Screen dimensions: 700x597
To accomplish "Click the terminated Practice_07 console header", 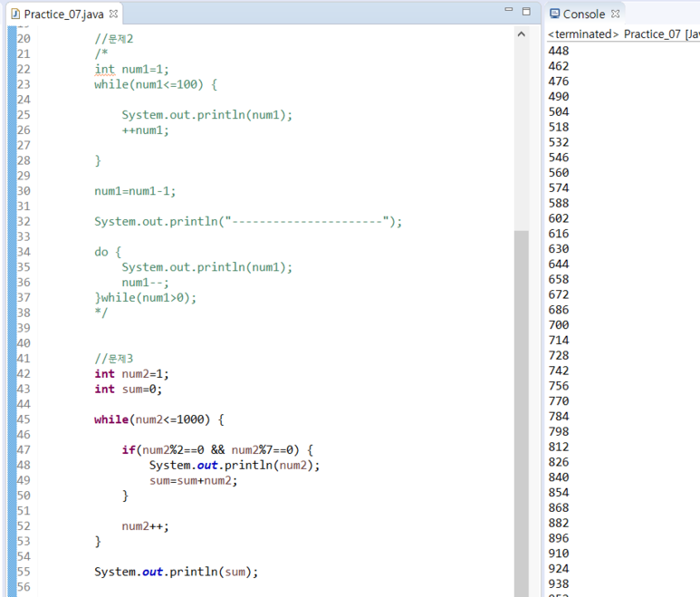I will 623,34.
